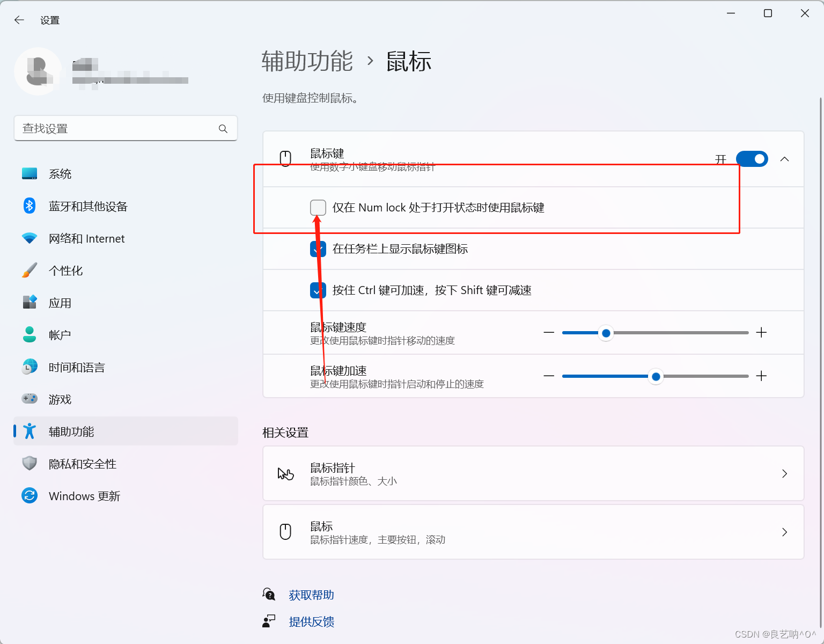The height and width of the screenshot is (644, 824).
Task: Click the minus icon for 鼠标键加速
Action: 549,376
